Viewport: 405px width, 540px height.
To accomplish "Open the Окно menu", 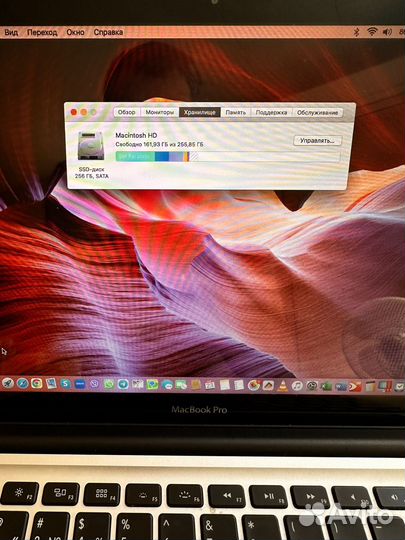I will [75, 32].
